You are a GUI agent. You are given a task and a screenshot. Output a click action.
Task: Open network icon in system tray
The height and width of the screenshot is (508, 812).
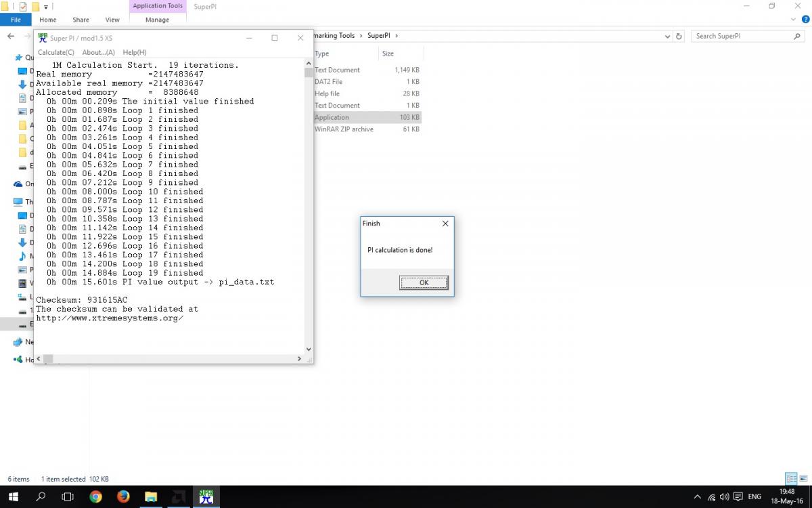point(711,496)
